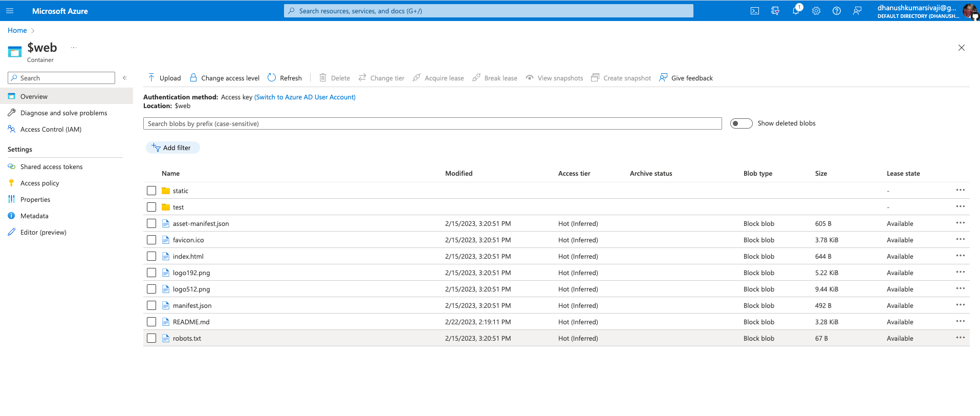Click the top bar feedback icon
This screenshot has width=980, height=416.
click(857, 11)
